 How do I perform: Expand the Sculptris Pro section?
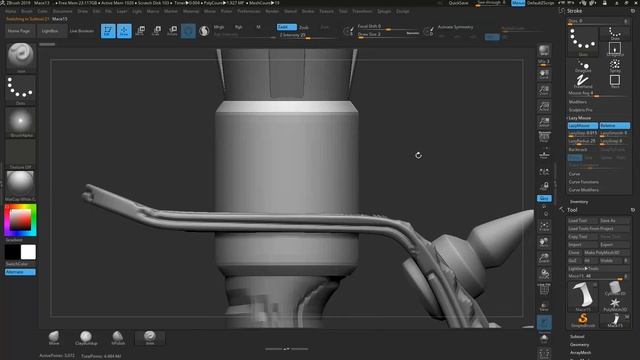click(580, 110)
